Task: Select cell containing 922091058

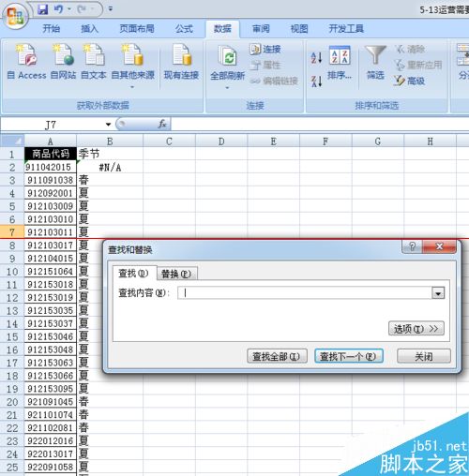Action: 51,467
